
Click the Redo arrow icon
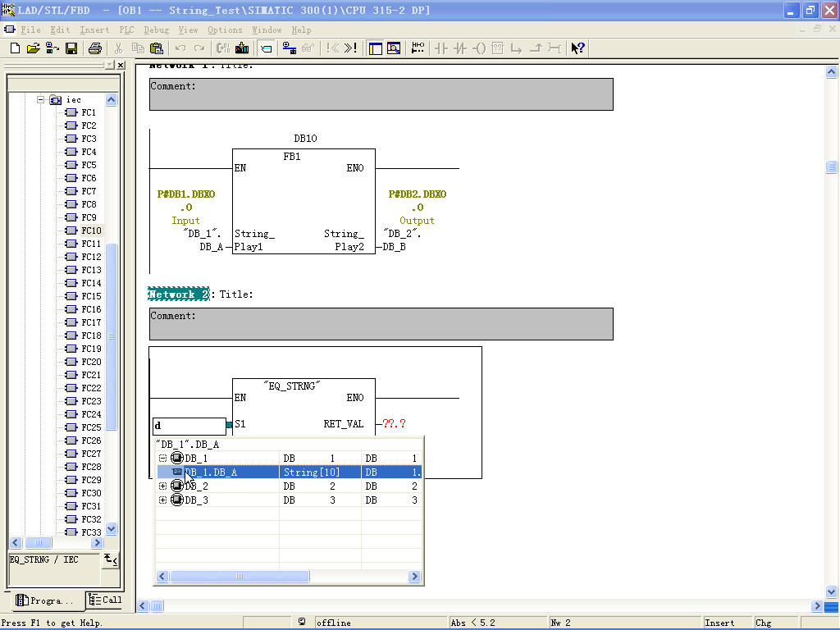[x=199, y=48]
